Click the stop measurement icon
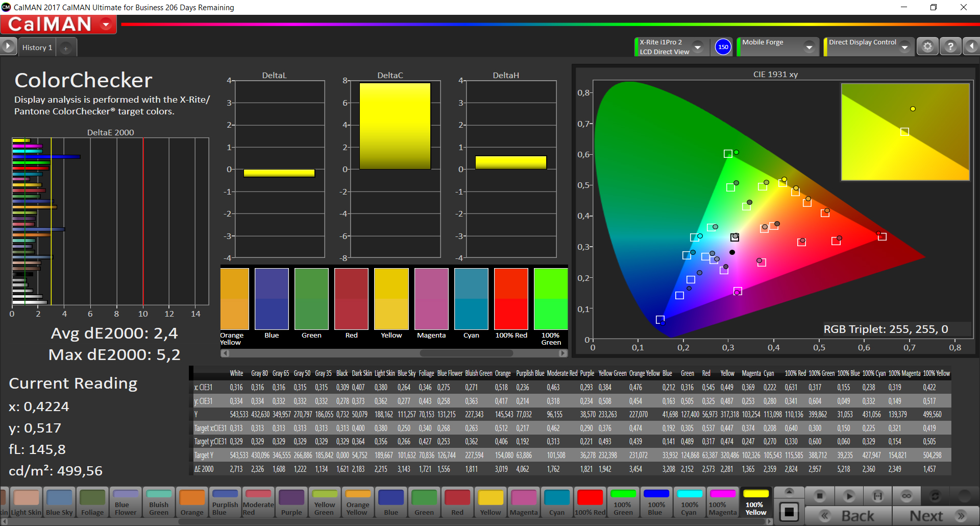 pyautogui.click(x=820, y=496)
